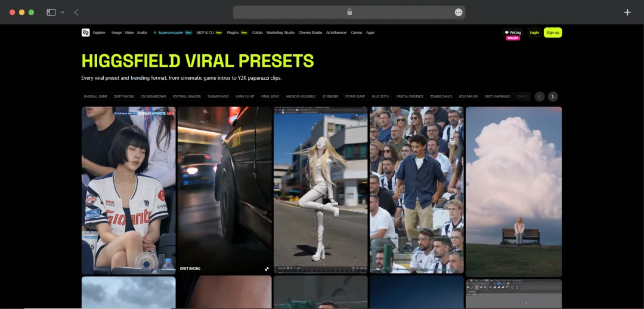This screenshot has height=309, width=644.
Task: Show previous presets with left arrow
Action: [540, 96]
